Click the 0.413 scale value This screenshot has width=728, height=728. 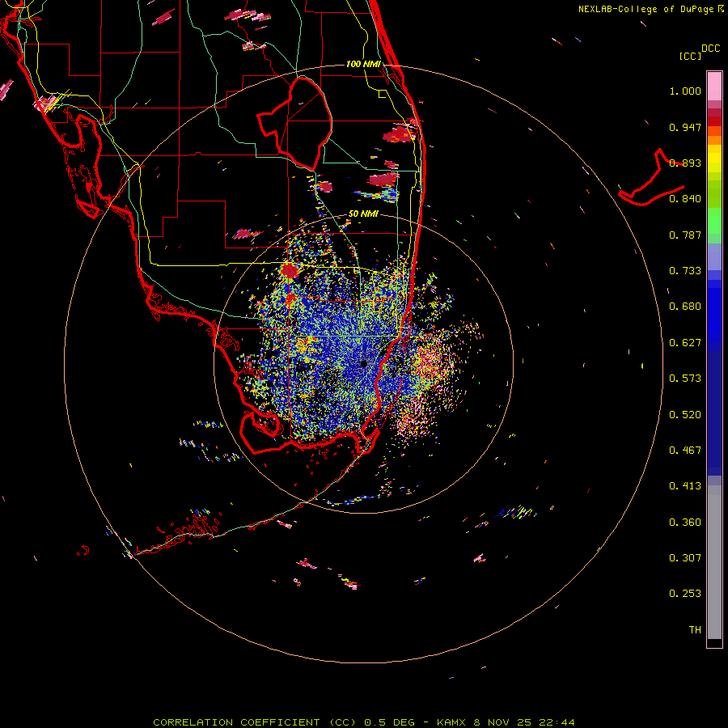click(x=685, y=486)
